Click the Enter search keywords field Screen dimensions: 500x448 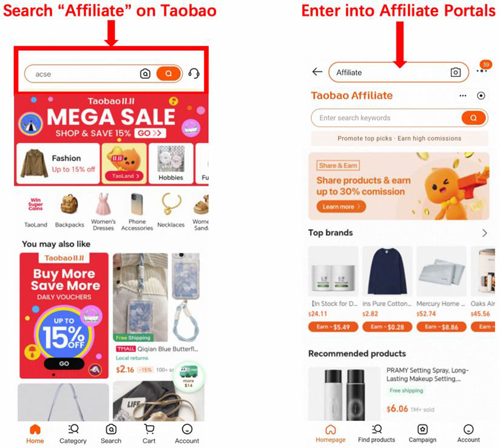(386, 118)
